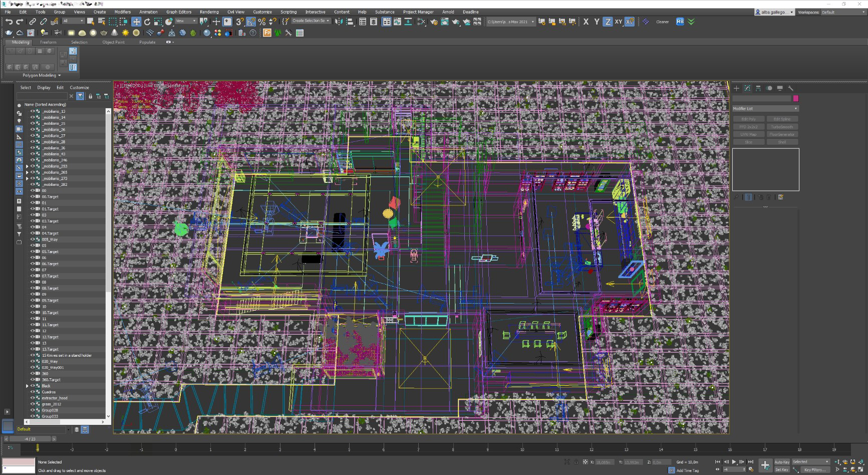Screen dimensions: 868x475
Task: Click the Play Animation button
Action: point(734,461)
